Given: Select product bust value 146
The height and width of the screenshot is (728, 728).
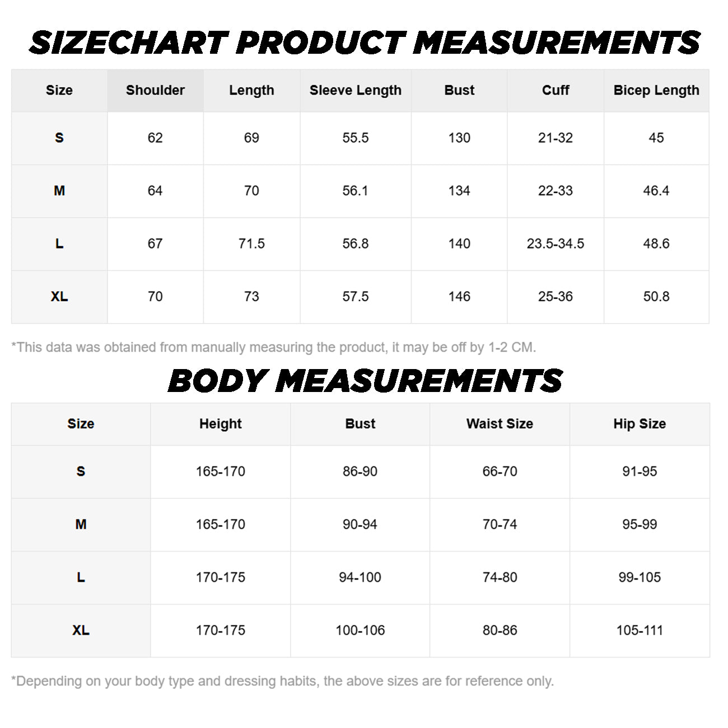Looking at the screenshot, I should click(x=459, y=296).
